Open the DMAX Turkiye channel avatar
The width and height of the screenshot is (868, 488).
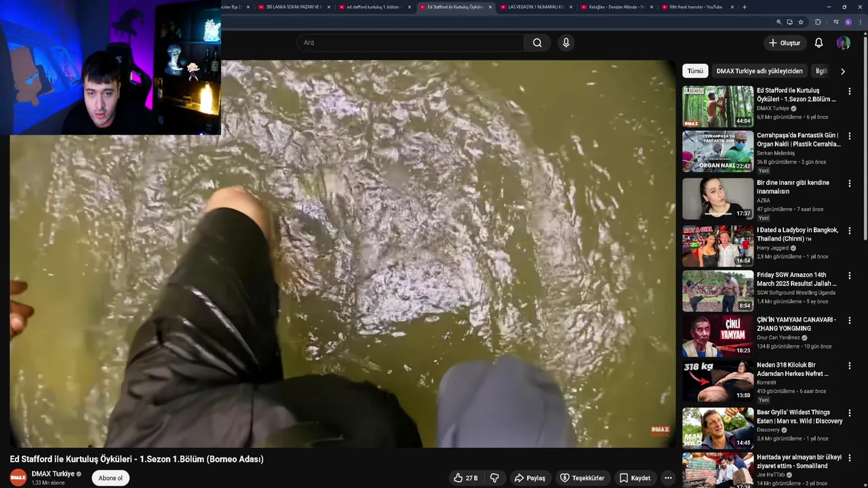[x=18, y=477]
